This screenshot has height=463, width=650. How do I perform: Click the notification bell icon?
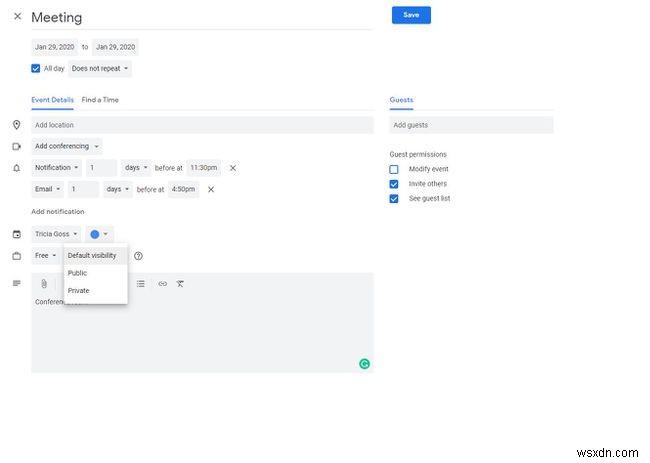click(17, 168)
